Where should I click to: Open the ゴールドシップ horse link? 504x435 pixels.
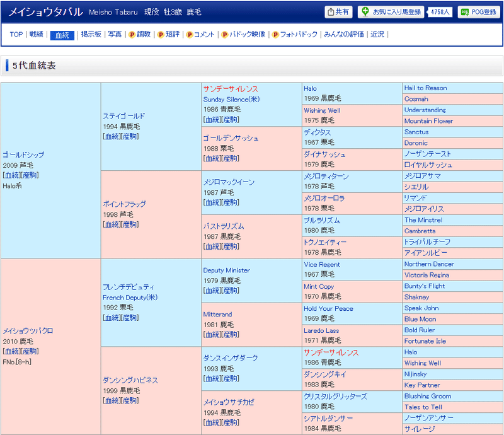23,154
